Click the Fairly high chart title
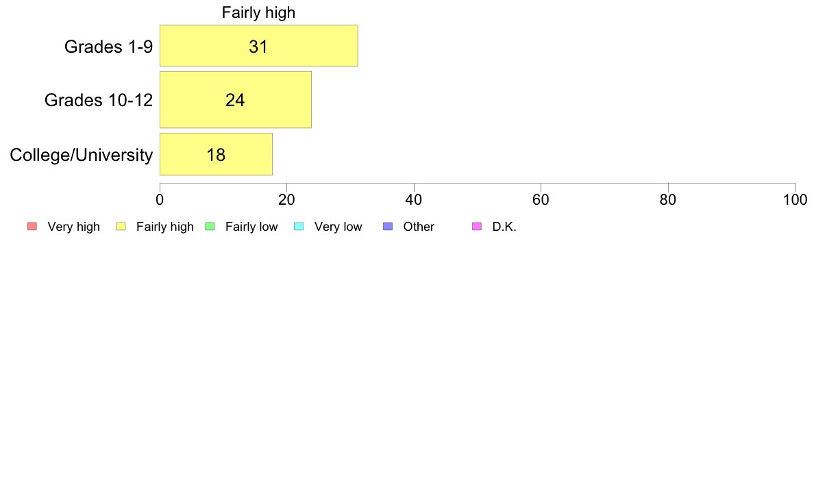The height and width of the screenshot is (504, 814). click(x=258, y=12)
